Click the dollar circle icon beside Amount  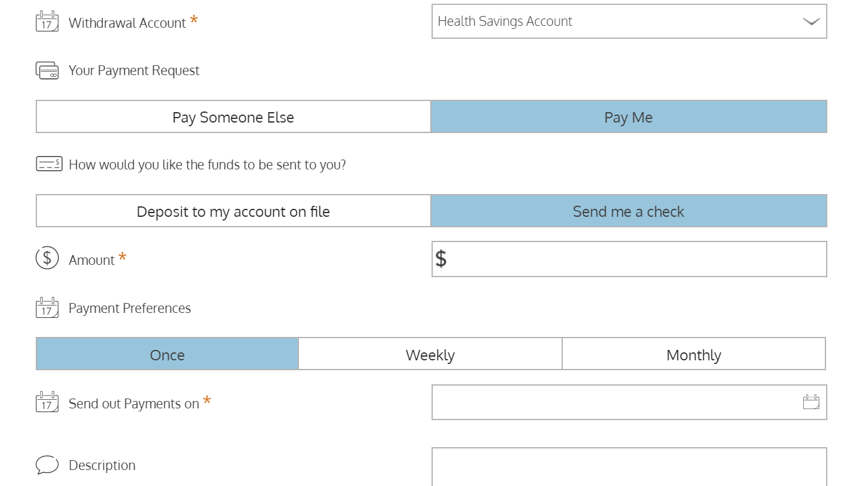(x=47, y=257)
